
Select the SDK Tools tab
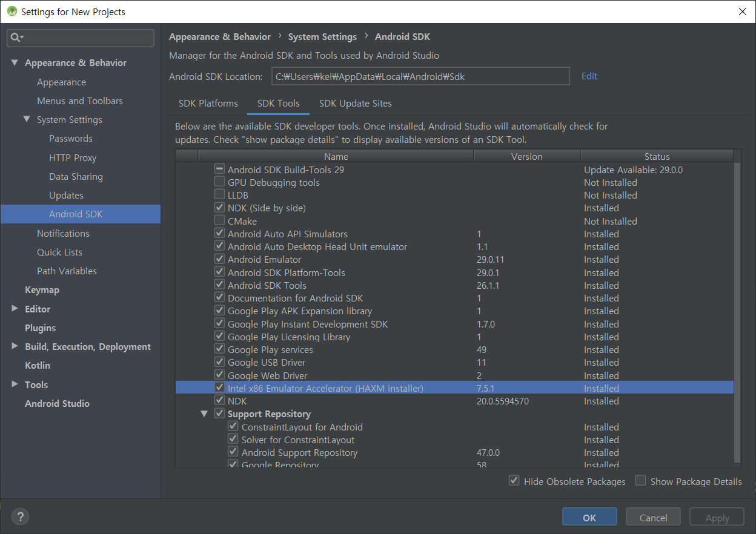[279, 104]
